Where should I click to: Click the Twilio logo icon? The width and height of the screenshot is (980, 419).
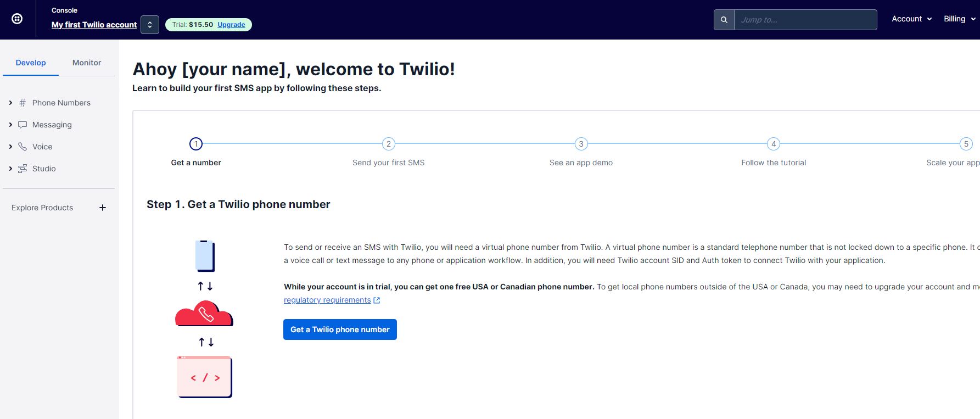17,19
